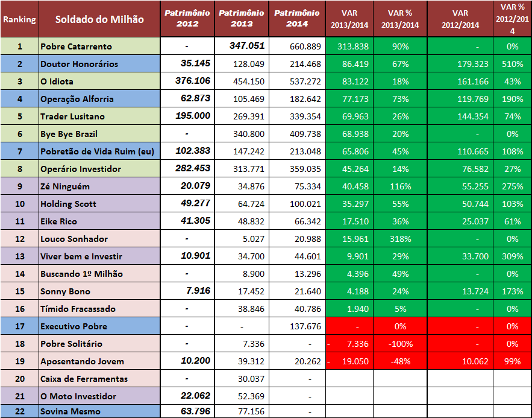This screenshot has height=418, width=532.
Task: Select the 660.889 value in Patrimônio 2014
Action: (x=297, y=46)
